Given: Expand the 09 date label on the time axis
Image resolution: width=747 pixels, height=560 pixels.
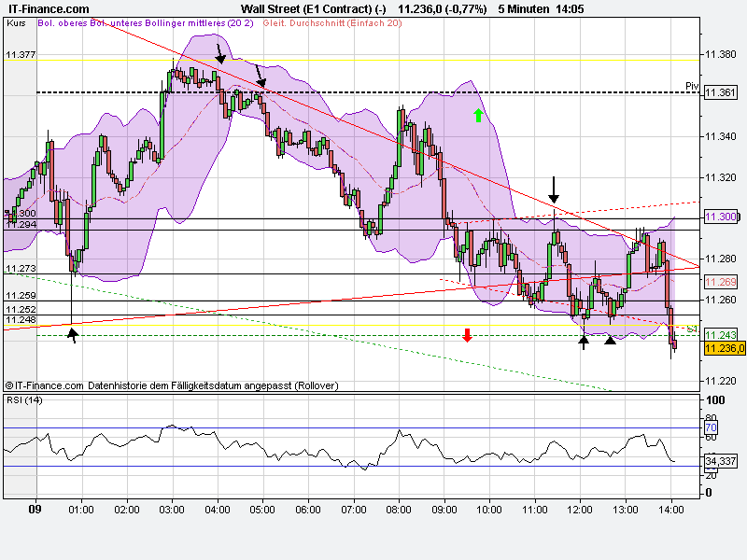Looking at the screenshot, I should [x=35, y=511].
